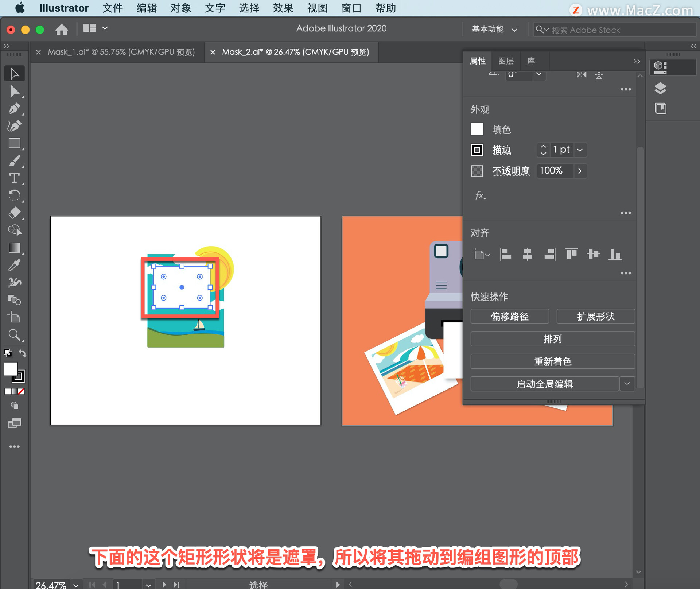Change screen mode icon

15,423
